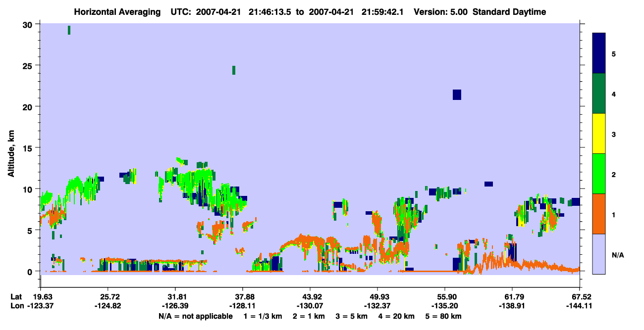Click longitude value -132.37
Viewport: 644px width, 330px height.
[377, 306]
